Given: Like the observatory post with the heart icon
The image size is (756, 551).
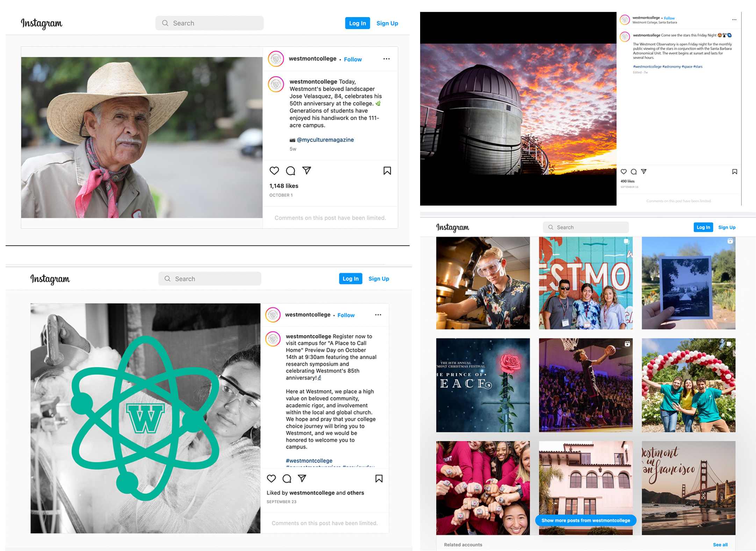Looking at the screenshot, I should pyautogui.click(x=623, y=171).
